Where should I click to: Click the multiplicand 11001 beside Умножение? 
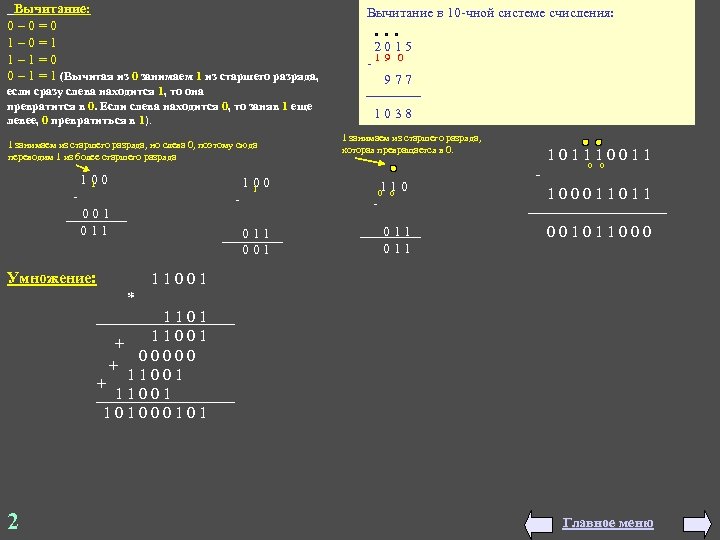coord(179,279)
